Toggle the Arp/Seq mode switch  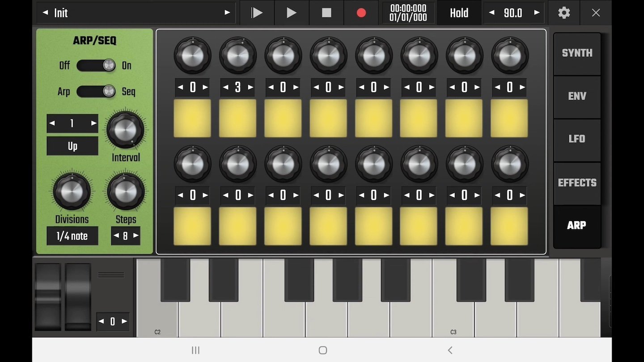pyautogui.click(x=96, y=92)
